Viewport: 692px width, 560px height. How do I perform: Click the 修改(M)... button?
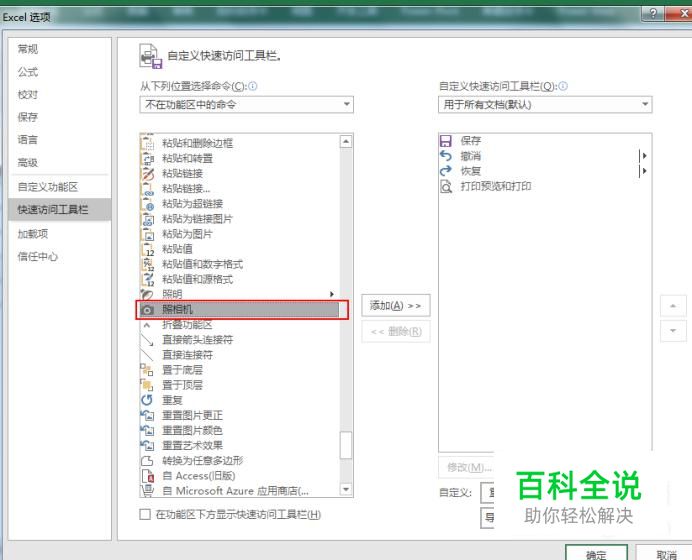pos(466,467)
